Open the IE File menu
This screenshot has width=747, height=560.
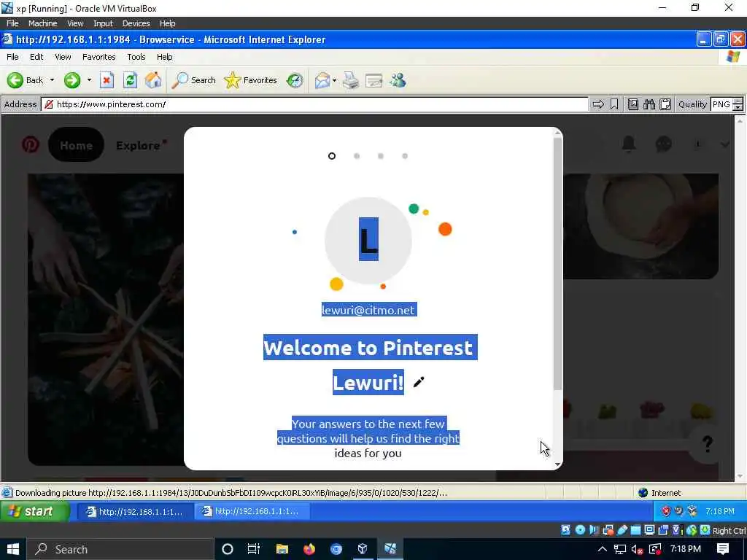pyautogui.click(x=13, y=57)
